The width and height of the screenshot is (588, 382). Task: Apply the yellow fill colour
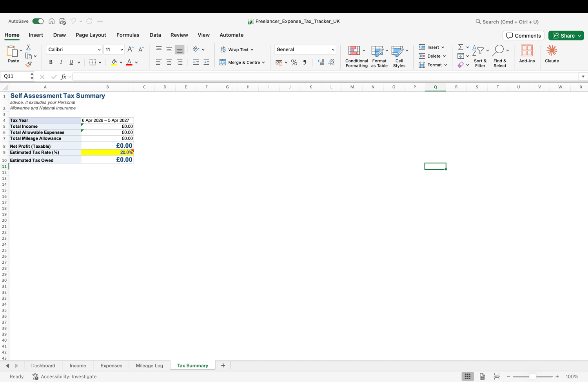tap(114, 62)
